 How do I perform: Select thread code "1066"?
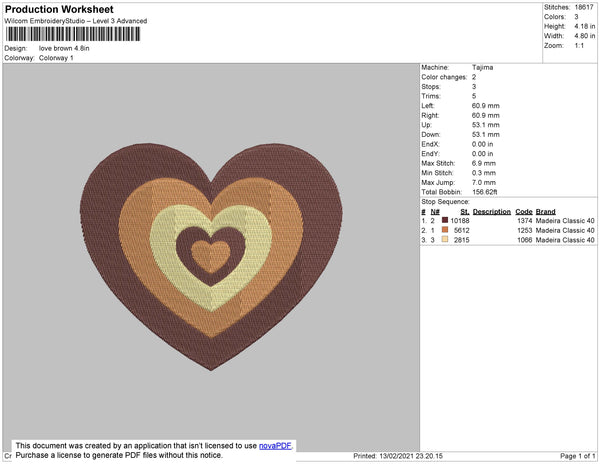coord(525,240)
